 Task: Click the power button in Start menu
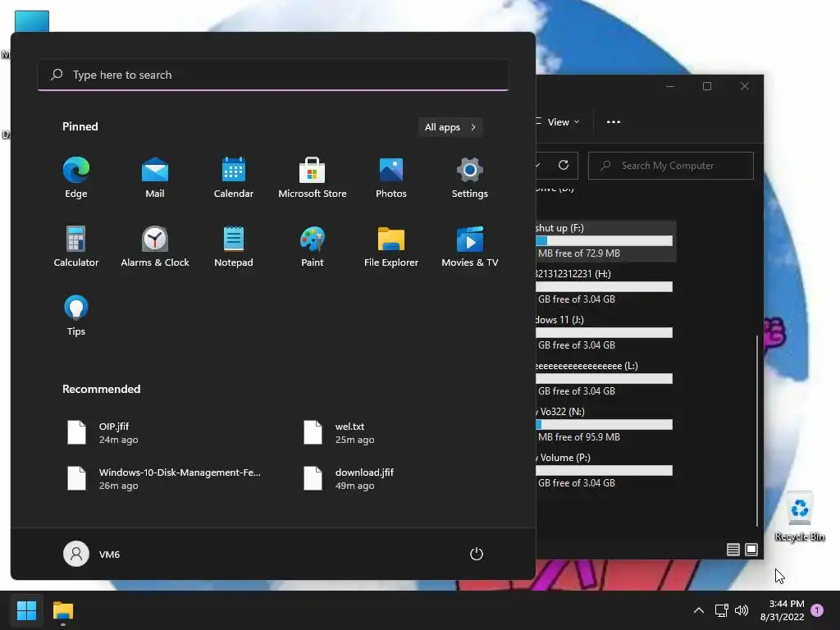click(x=477, y=554)
